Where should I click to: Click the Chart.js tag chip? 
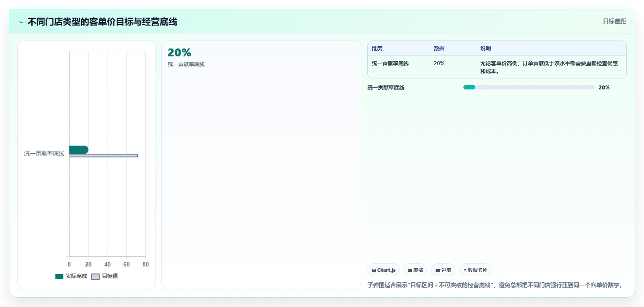coord(384,270)
